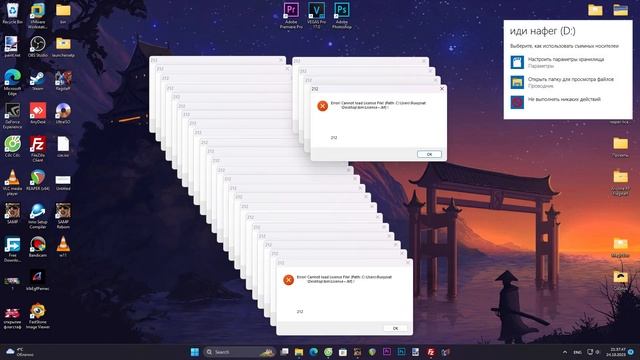The image size is (640, 360).
Task: Open the weather widget on taskbar
Action: coord(19,352)
